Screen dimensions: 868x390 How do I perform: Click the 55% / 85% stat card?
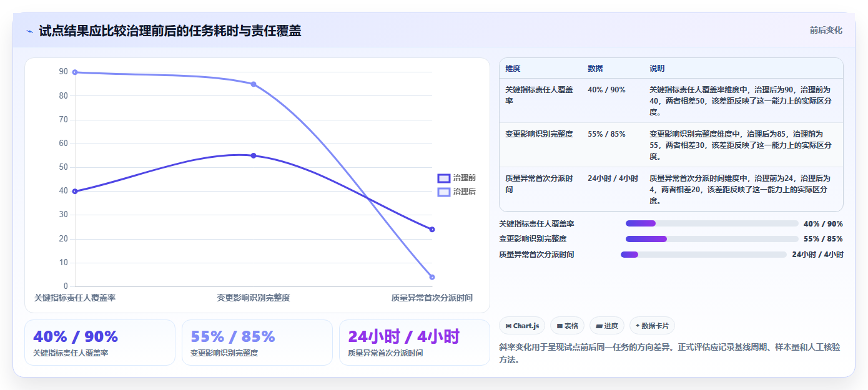(x=257, y=343)
